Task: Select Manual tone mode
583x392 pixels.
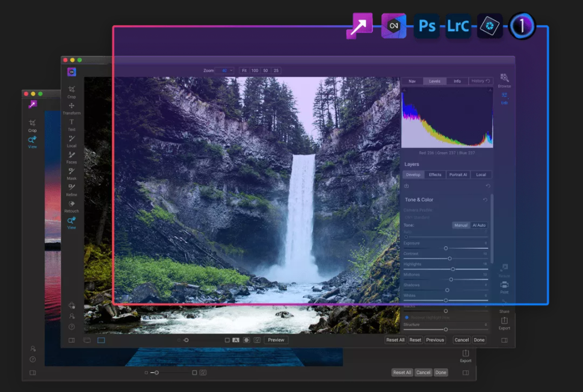Action: [x=461, y=225]
